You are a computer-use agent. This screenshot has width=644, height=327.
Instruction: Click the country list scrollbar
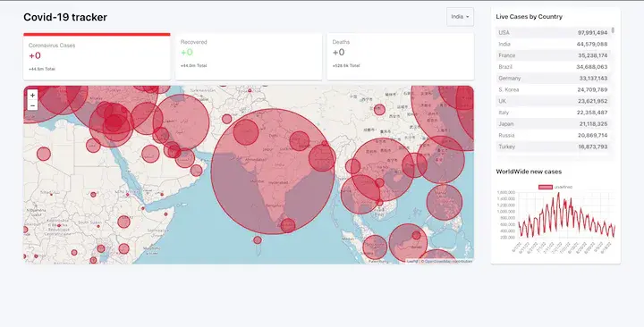coord(613,30)
